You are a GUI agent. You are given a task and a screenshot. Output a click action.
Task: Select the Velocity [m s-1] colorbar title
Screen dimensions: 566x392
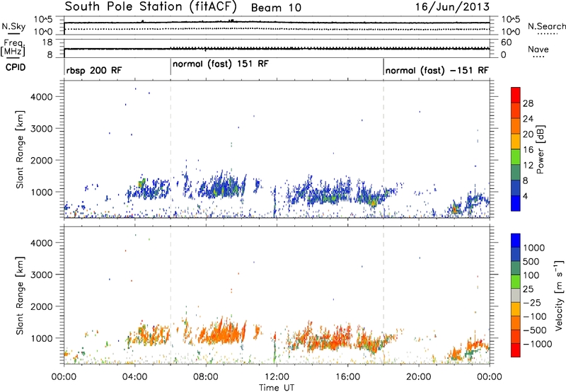coord(559,295)
